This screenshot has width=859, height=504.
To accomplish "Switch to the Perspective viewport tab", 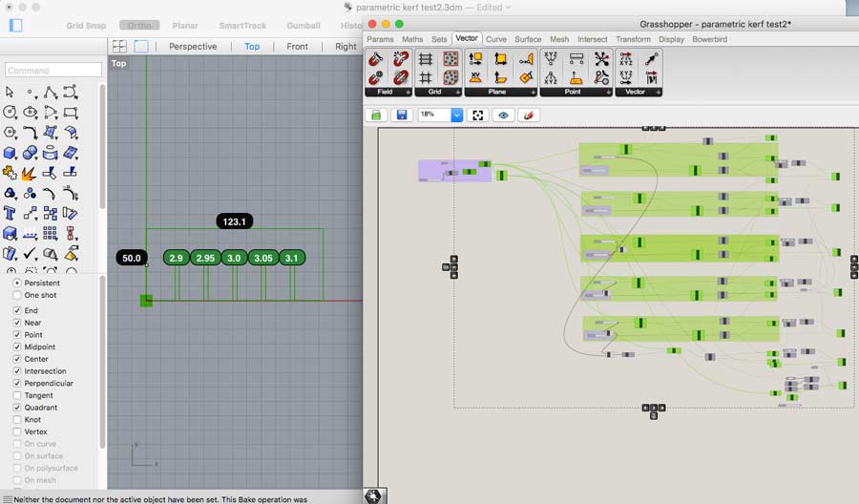I will point(193,46).
